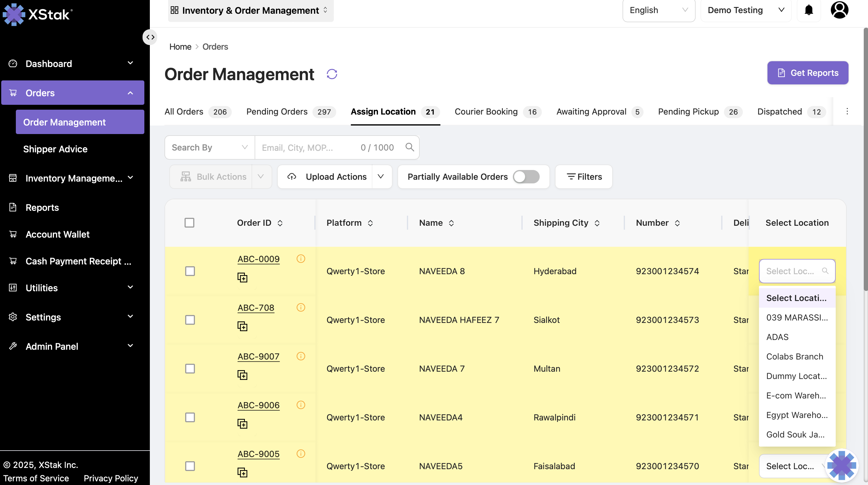Select the checkbox for order ABC-9005
The width and height of the screenshot is (868, 485).
(x=190, y=466)
